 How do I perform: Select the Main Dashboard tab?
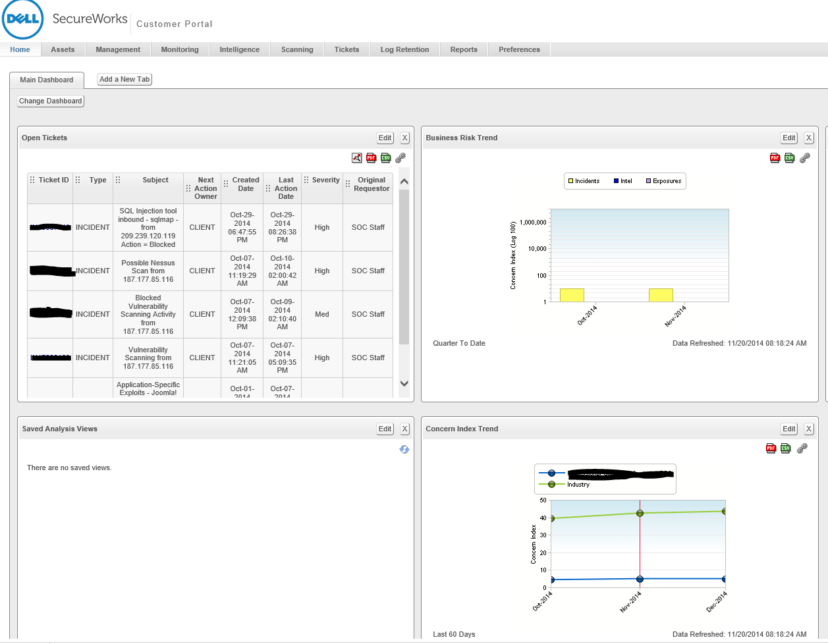pyautogui.click(x=46, y=80)
